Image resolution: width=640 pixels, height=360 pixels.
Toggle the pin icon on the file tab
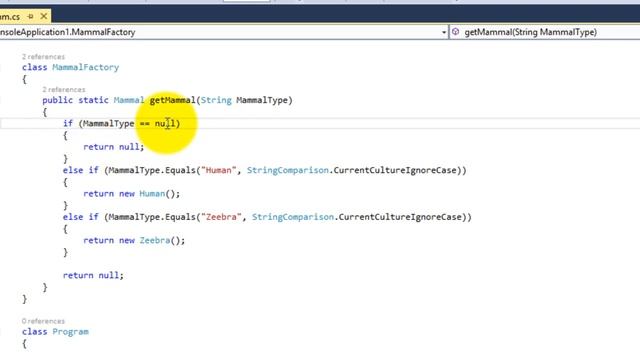coord(30,17)
